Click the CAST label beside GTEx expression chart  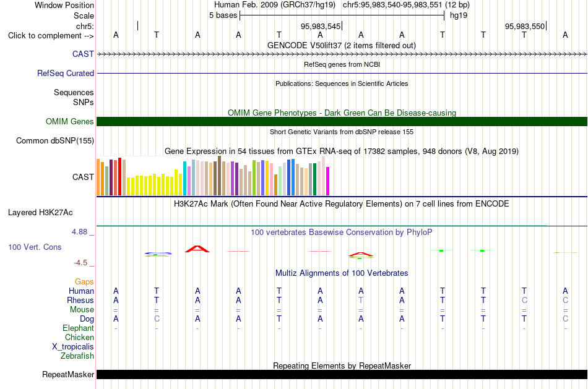tap(83, 177)
